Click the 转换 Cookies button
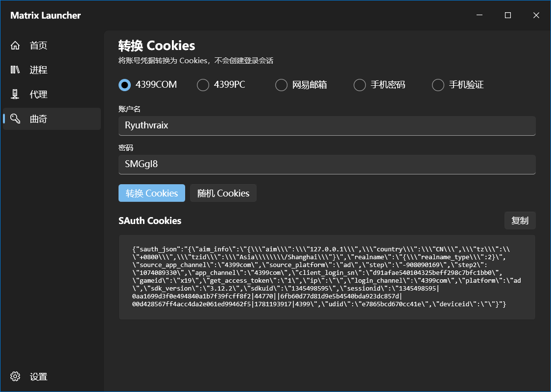Viewport: 551px width, 392px height. tap(152, 193)
